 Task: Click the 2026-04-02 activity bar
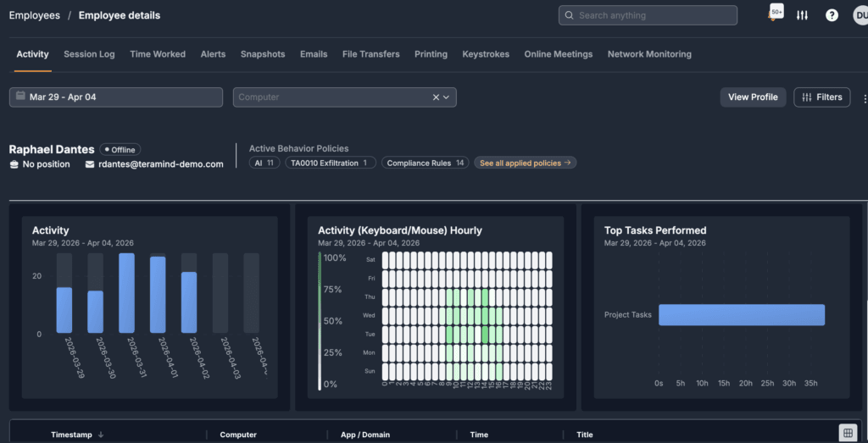189,302
